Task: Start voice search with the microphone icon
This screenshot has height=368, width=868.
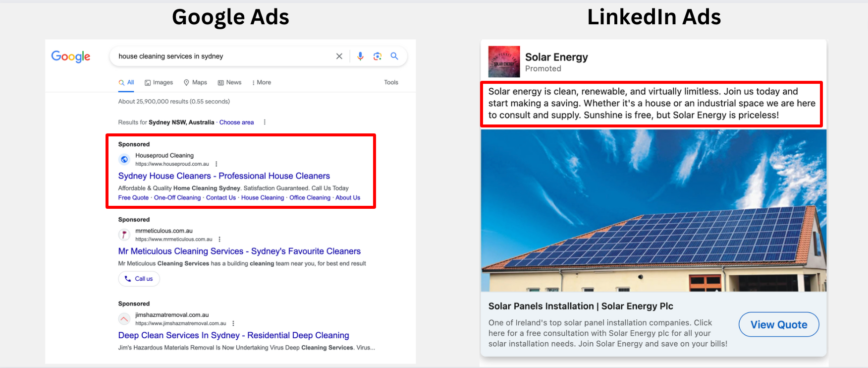Action: pos(360,57)
